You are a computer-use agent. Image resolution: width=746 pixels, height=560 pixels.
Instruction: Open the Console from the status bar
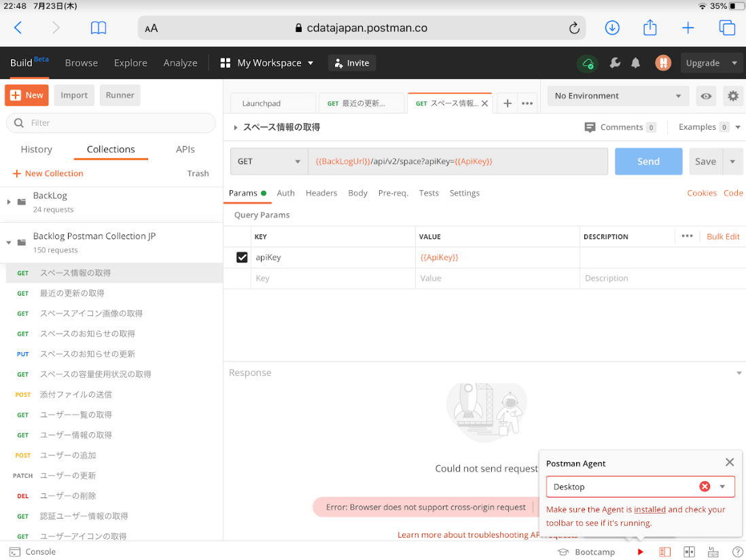33,552
